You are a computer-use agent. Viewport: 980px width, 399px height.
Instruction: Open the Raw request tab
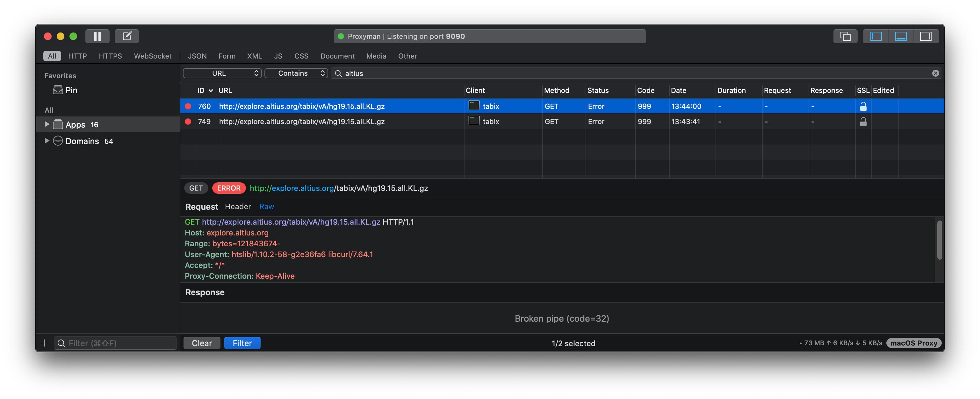pyautogui.click(x=266, y=206)
